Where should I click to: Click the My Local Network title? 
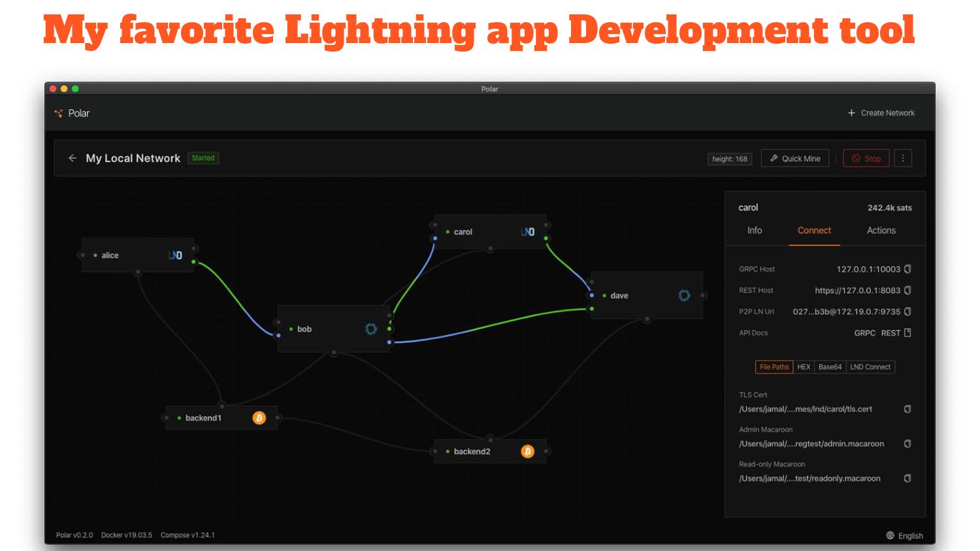[x=133, y=158]
